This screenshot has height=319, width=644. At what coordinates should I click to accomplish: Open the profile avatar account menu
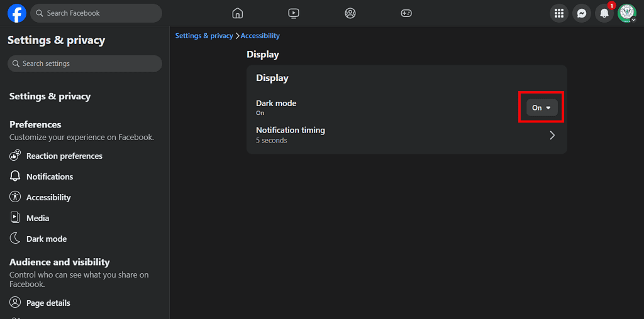627,13
